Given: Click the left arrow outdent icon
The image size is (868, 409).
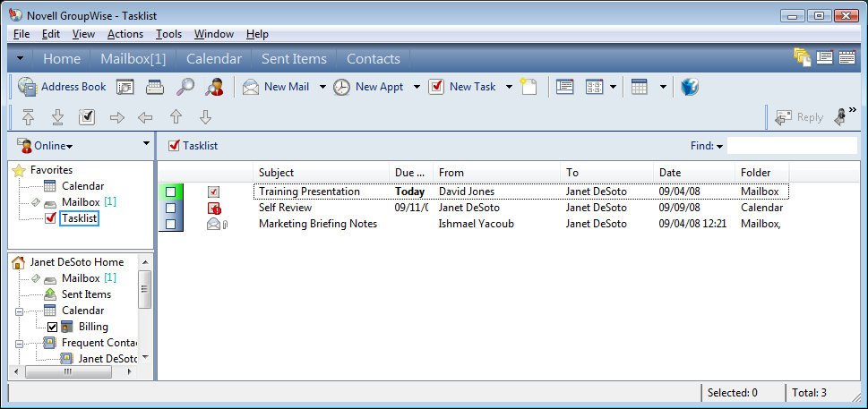Looking at the screenshot, I should click(145, 117).
